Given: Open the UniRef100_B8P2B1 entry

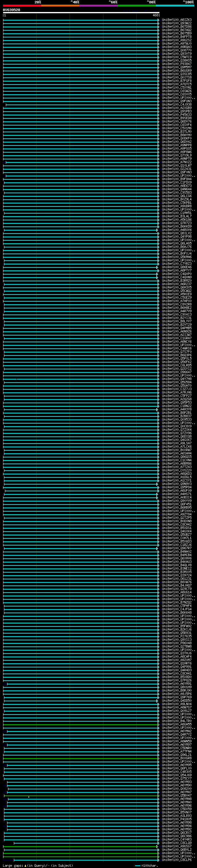Looking at the screenshot, I should 177,413.
